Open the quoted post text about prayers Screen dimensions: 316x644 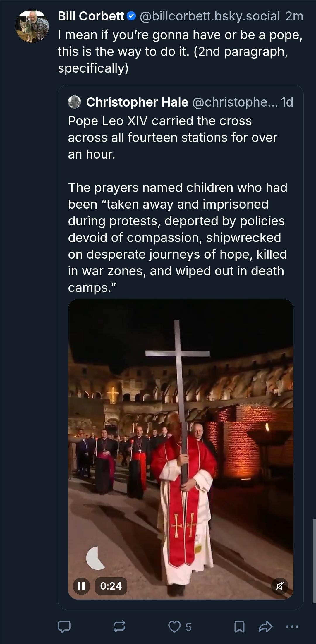pyautogui.click(x=177, y=237)
